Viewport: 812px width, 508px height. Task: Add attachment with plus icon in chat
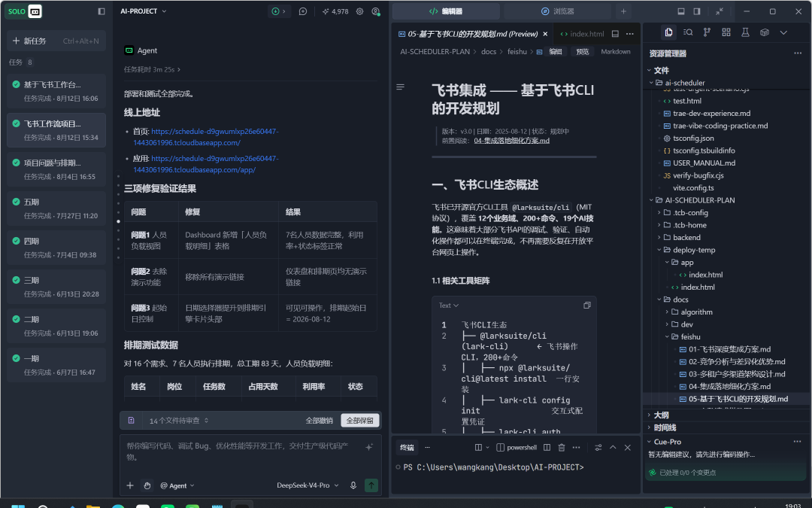point(130,485)
